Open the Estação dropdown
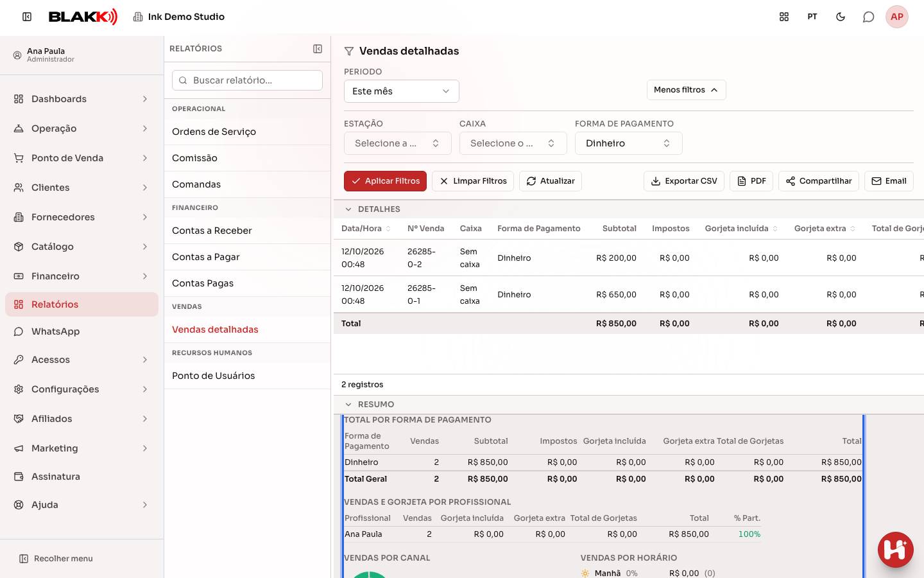The image size is (924, 578). [x=398, y=143]
